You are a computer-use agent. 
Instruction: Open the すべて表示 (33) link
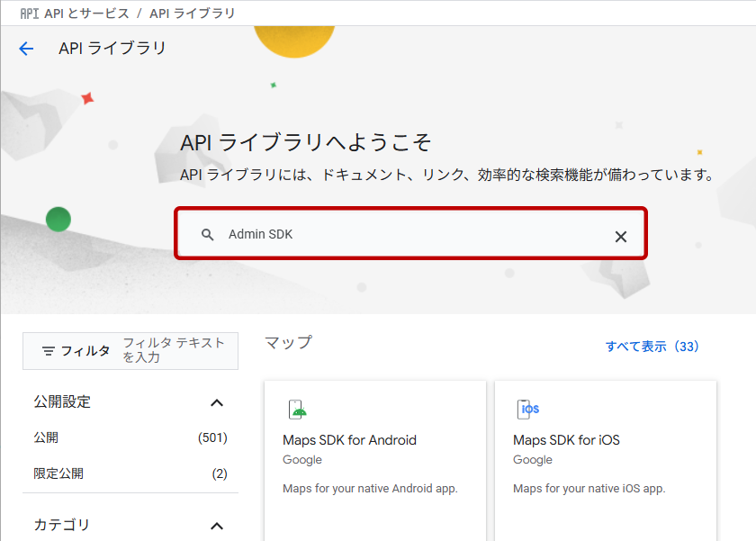[x=652, y=347]
